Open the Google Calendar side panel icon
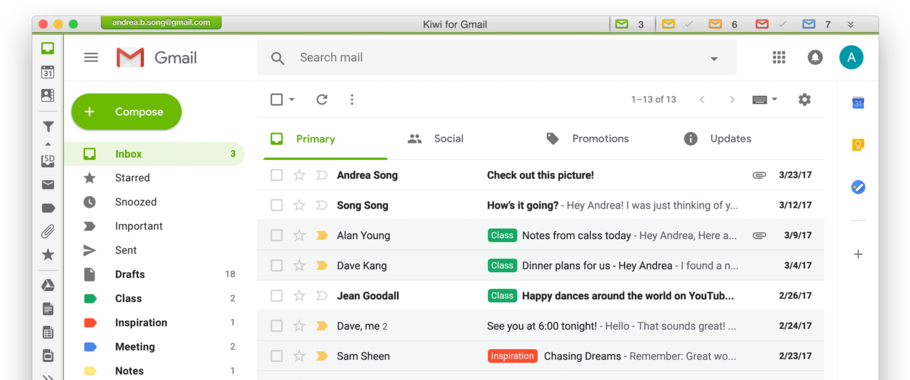 click(858, 103)
